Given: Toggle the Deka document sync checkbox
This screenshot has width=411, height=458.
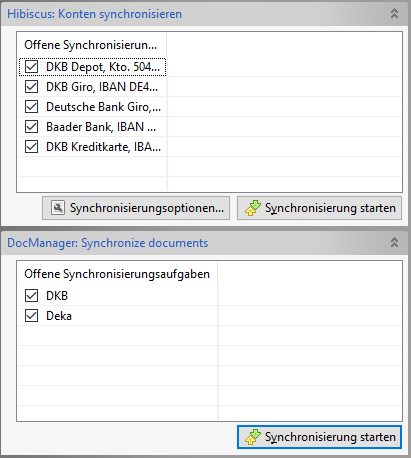Looking at the screenshot, I should pos(31,316).
